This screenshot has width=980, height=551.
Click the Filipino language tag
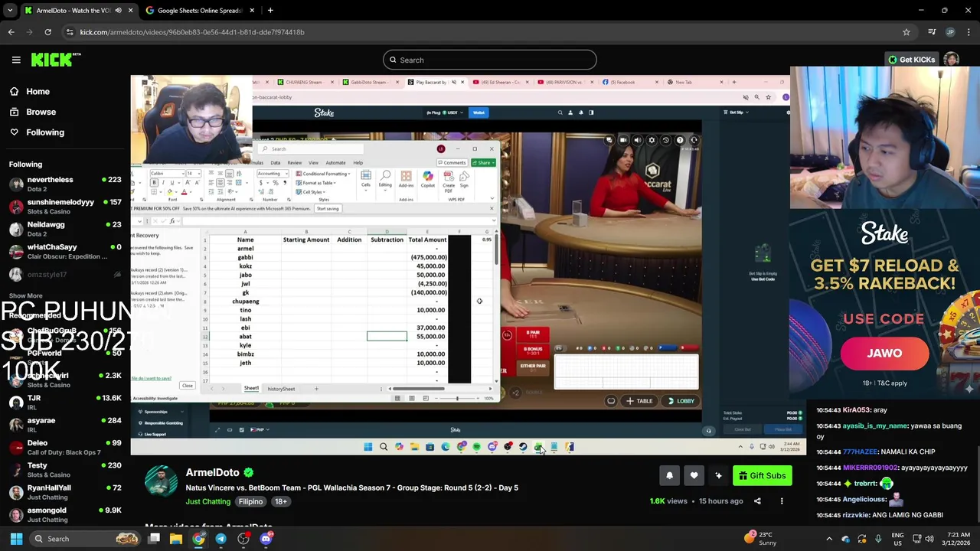click(250, 501)
